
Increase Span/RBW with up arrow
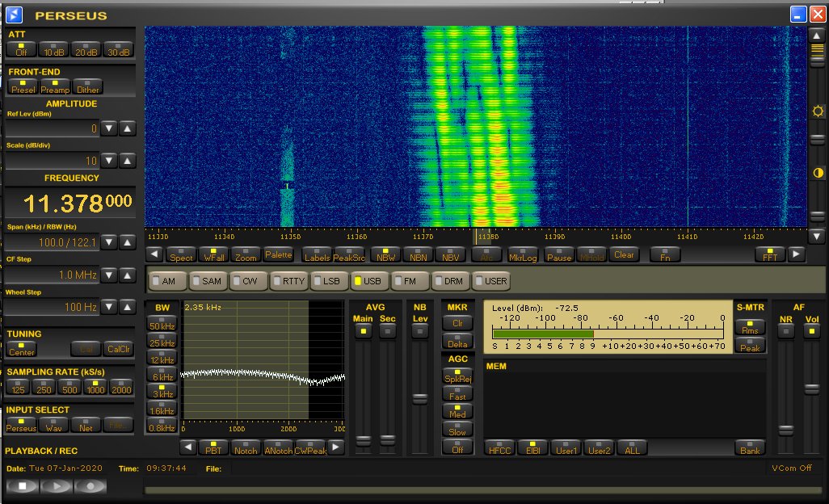128,242
